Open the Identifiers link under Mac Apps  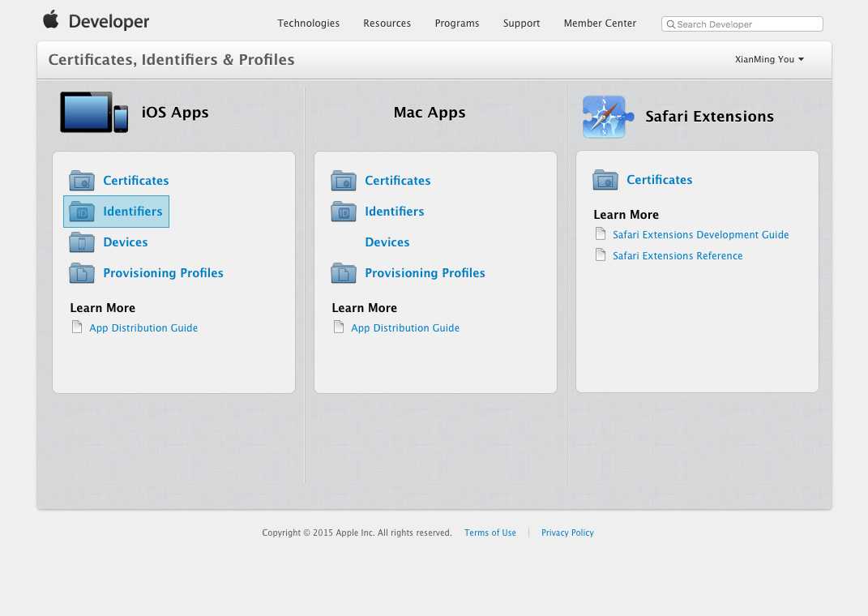coord(395,212)
